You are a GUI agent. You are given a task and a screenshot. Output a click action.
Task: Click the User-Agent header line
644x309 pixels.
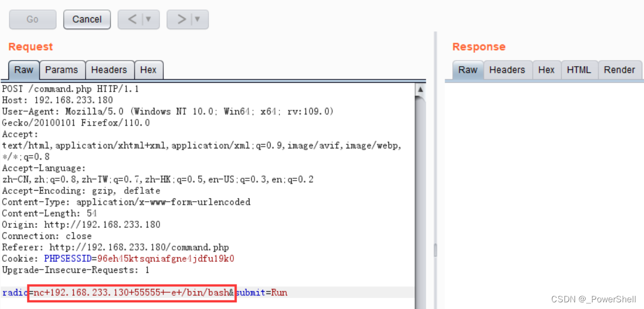(x=168, y=111)
